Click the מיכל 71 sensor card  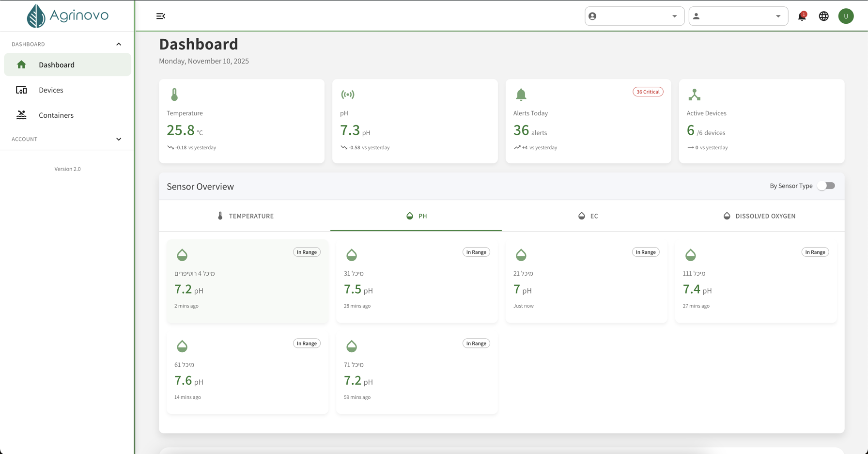(x=417, y=372)
